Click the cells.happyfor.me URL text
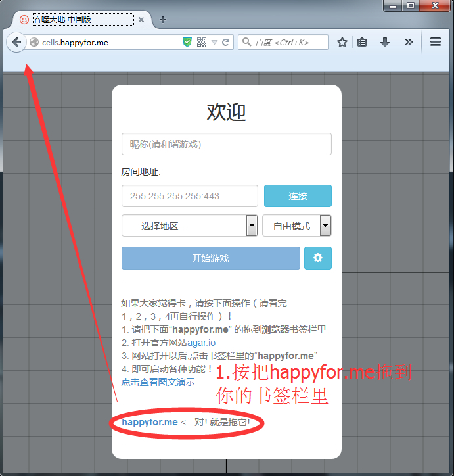 tap(75, 43)
